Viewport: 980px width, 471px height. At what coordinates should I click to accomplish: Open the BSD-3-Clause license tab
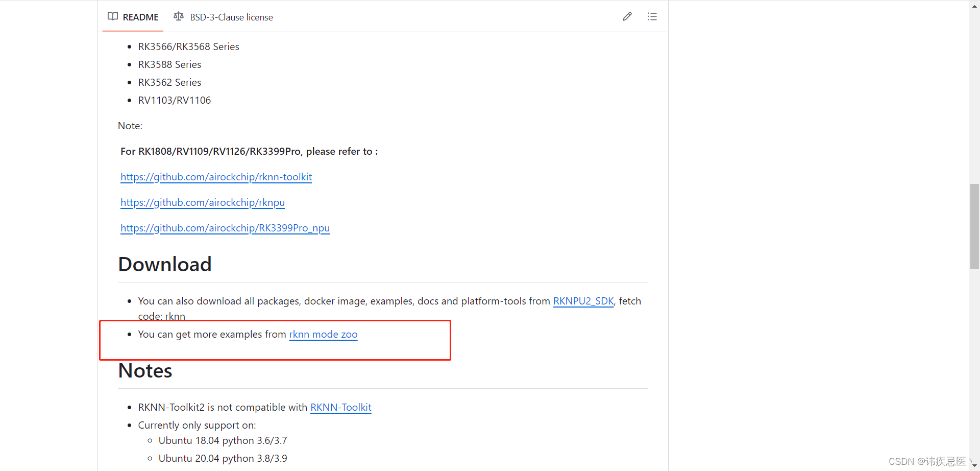coord(223,17)
